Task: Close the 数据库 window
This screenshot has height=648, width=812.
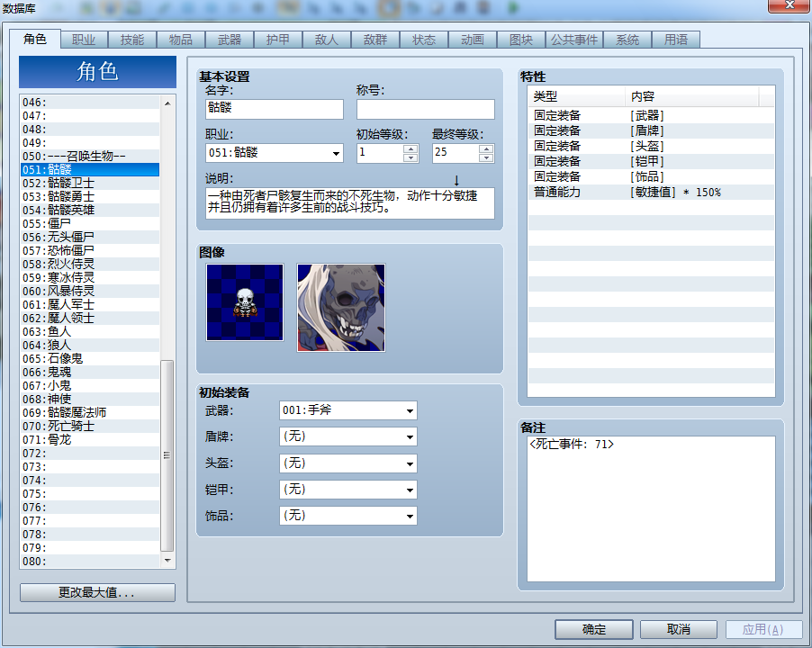Action: point(789,5)
